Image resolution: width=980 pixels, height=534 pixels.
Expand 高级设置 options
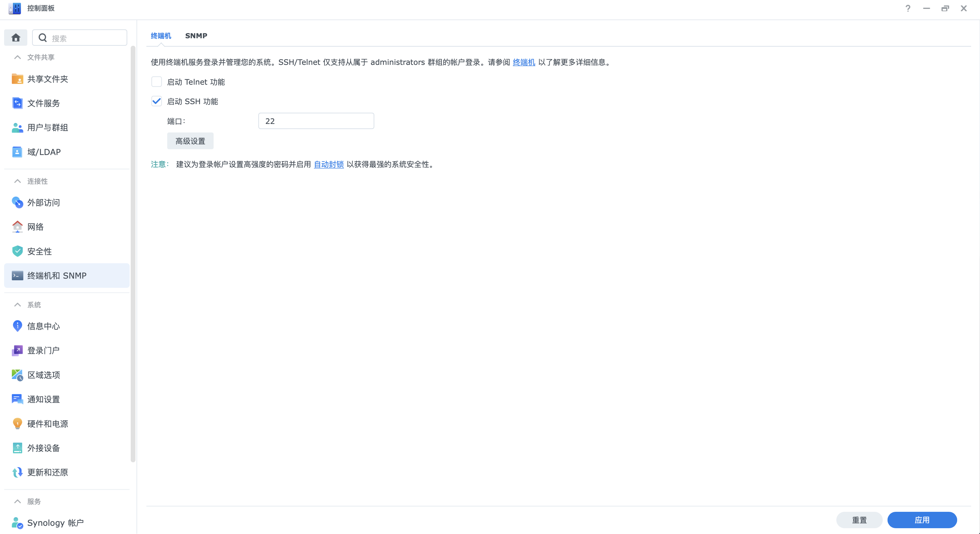190,141
